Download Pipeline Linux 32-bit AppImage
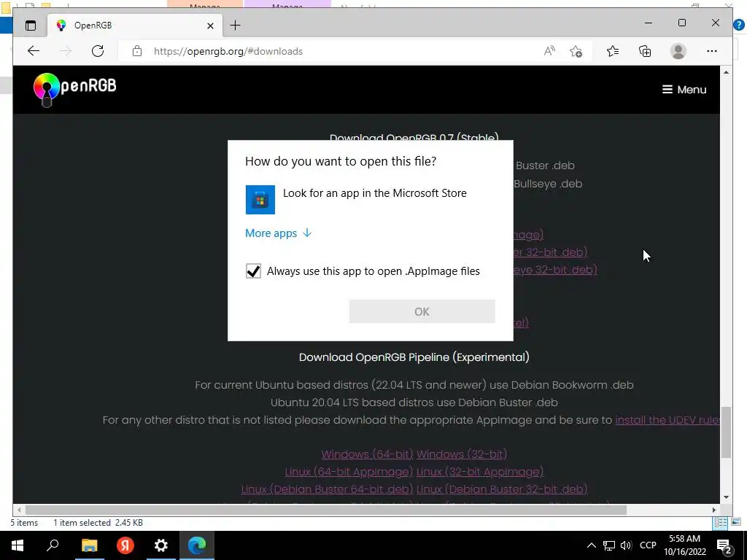 pyautogui.click(x=480, y=472)
